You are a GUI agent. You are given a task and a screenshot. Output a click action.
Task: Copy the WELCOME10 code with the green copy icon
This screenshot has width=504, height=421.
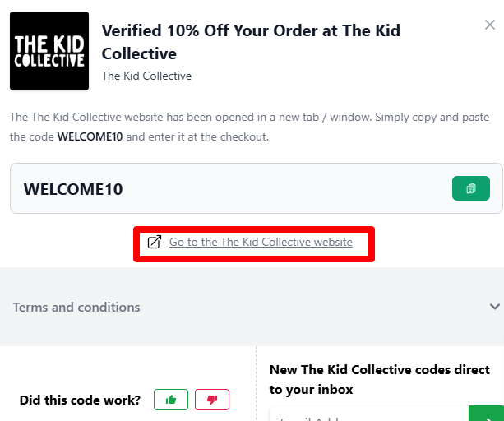[470, 188]
